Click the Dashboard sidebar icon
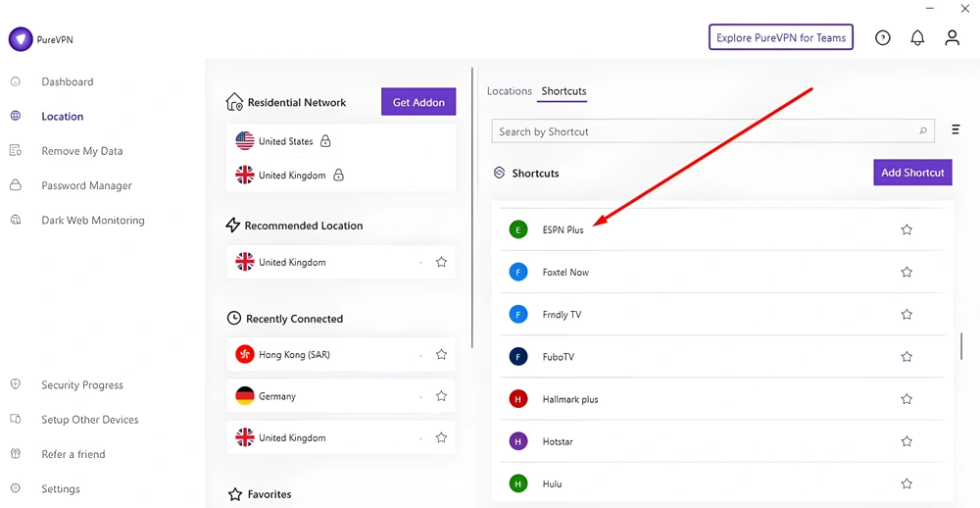This screenshot has height=508, width=980. [16, 81]
